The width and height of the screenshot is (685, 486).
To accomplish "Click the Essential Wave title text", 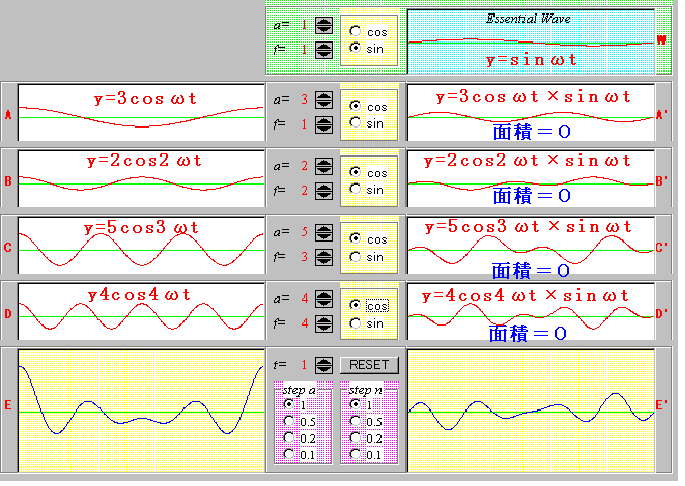I will (528, 19).
